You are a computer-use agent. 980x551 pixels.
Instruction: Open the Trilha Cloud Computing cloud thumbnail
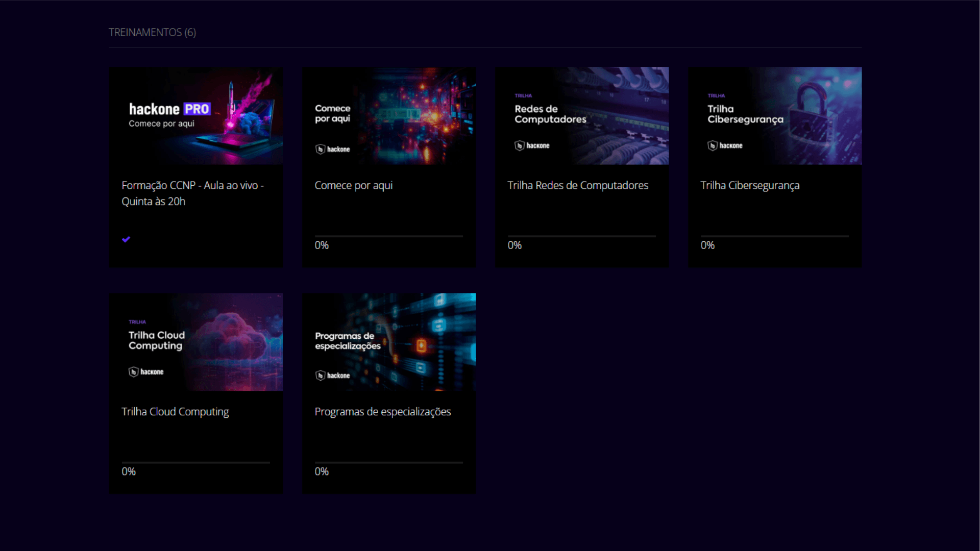pos(196,342)
